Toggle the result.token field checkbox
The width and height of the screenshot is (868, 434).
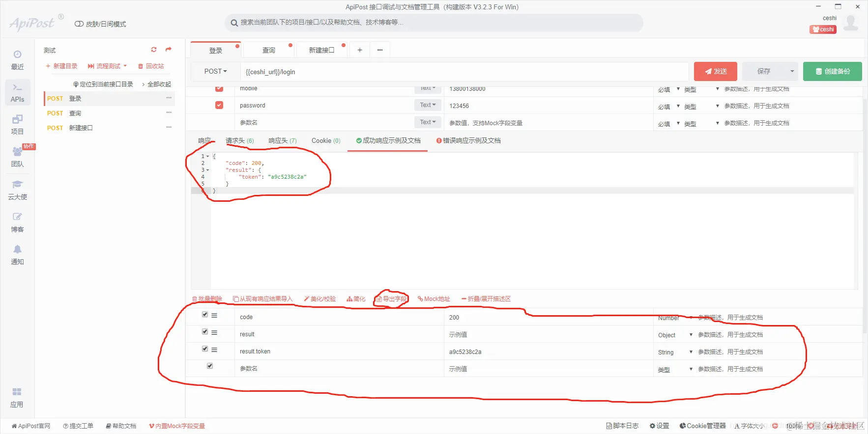[x=205, y=349]
